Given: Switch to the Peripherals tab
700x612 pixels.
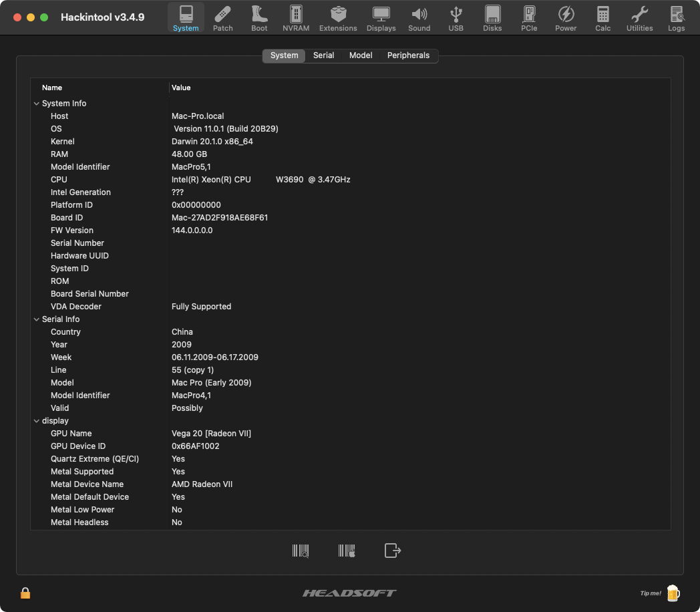Looking at the screenshot, I should [x=409, y=55].
